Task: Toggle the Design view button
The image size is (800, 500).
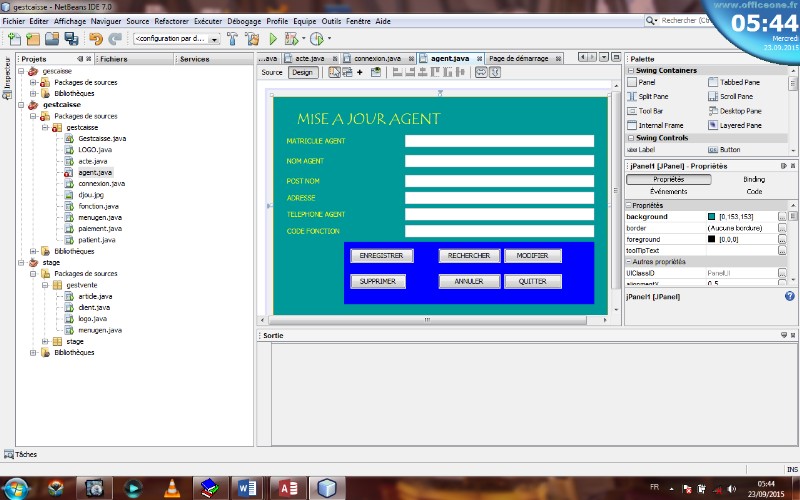Action: 302,72
